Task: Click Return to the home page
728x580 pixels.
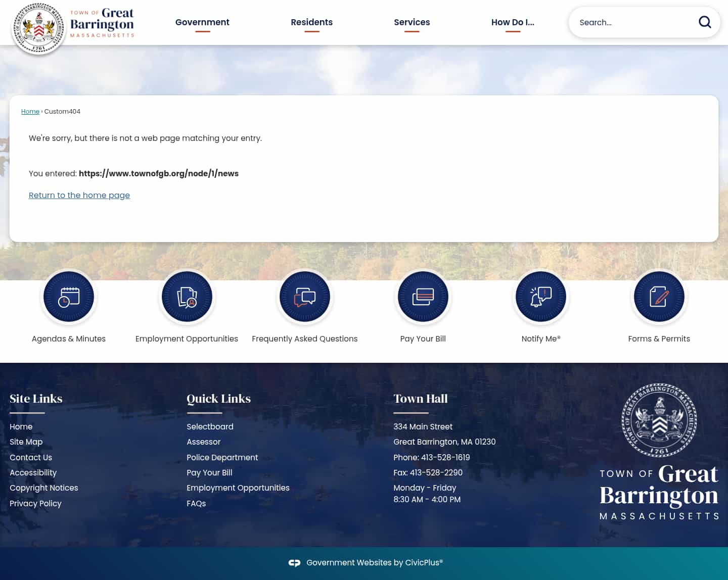Action: [x=79, y=195]
